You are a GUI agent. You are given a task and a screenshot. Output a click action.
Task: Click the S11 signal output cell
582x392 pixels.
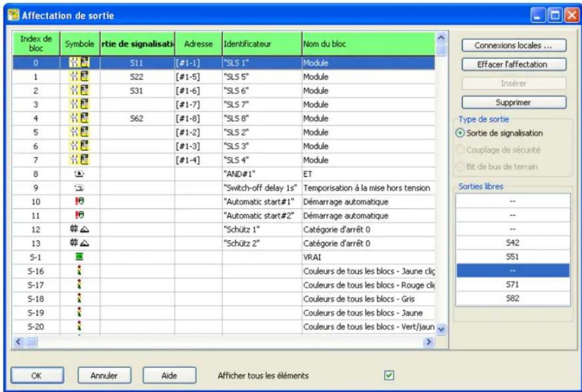tap(137, 63)
